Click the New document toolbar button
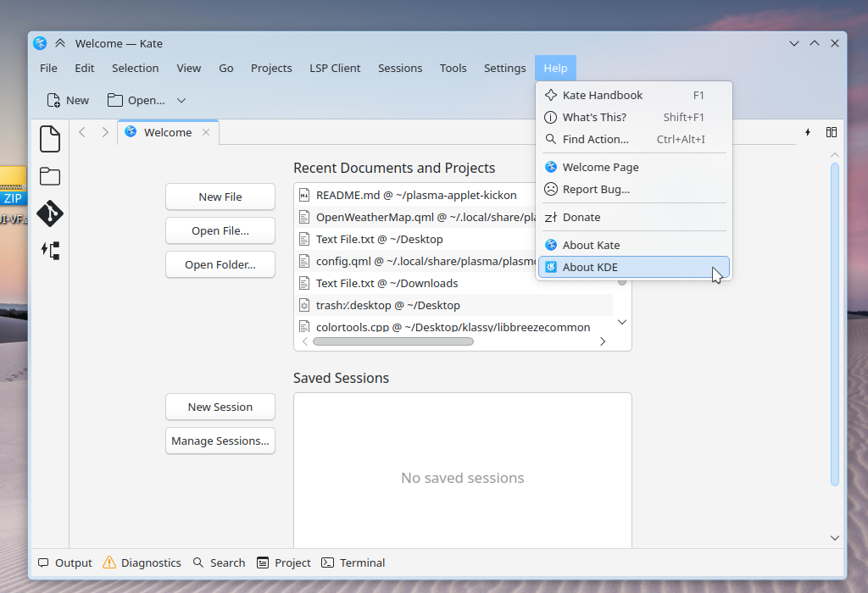The image size is (868, 593). pyautogui.click(x=68, y=100)
